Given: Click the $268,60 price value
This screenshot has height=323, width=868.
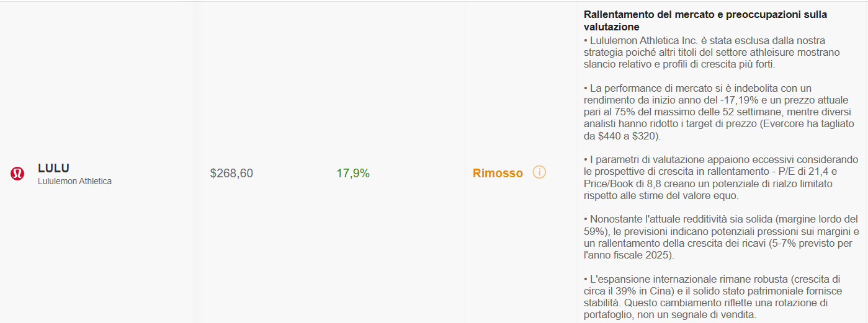Looking at the screenshot, I should pyautogui.click(x=231, y=174).
